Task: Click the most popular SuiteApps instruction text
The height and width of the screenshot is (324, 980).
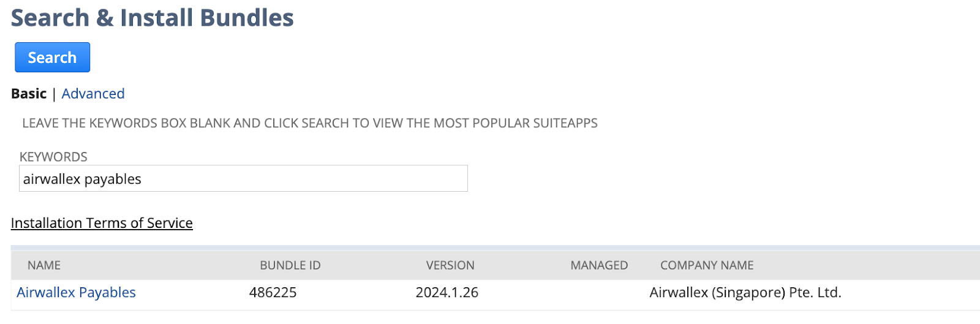Action: coord(310,123)
